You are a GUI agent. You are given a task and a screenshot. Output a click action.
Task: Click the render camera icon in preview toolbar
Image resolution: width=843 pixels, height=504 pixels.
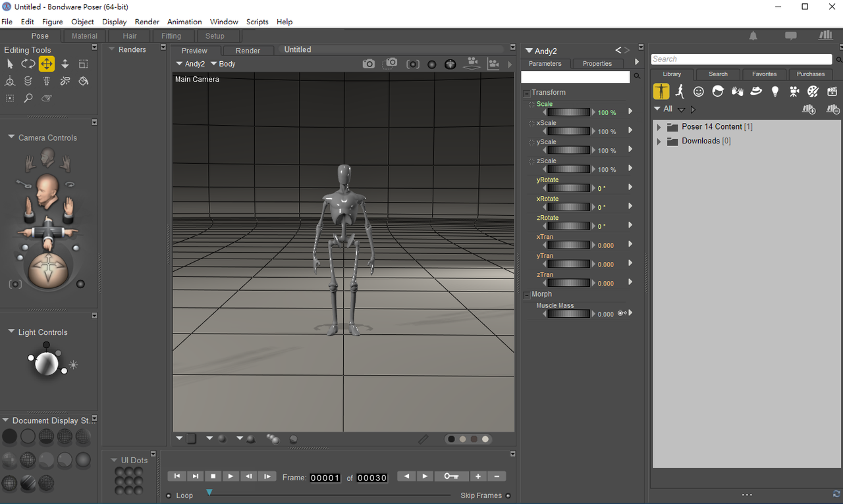(x=369, y=64)
